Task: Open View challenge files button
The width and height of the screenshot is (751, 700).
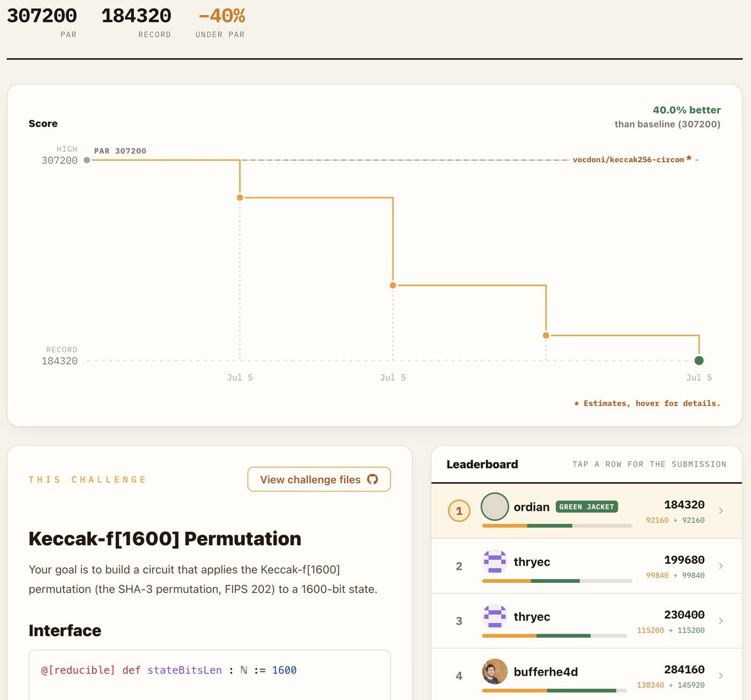Action: 319,480
